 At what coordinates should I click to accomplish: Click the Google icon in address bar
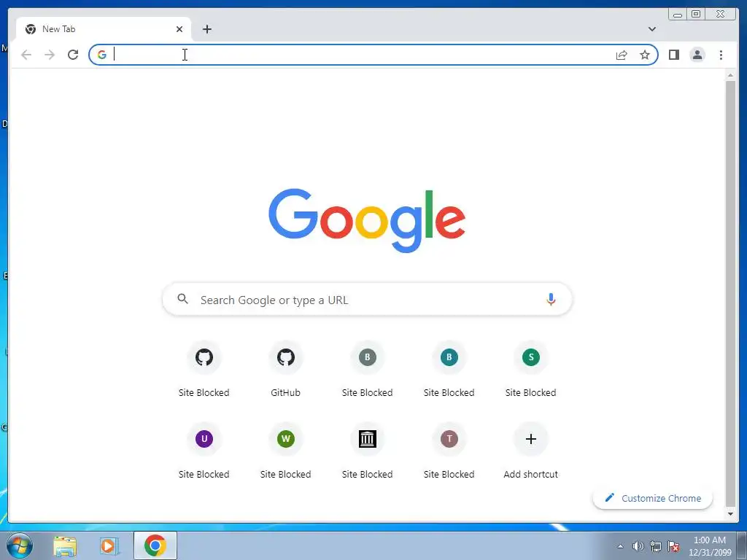click(101, 55)
